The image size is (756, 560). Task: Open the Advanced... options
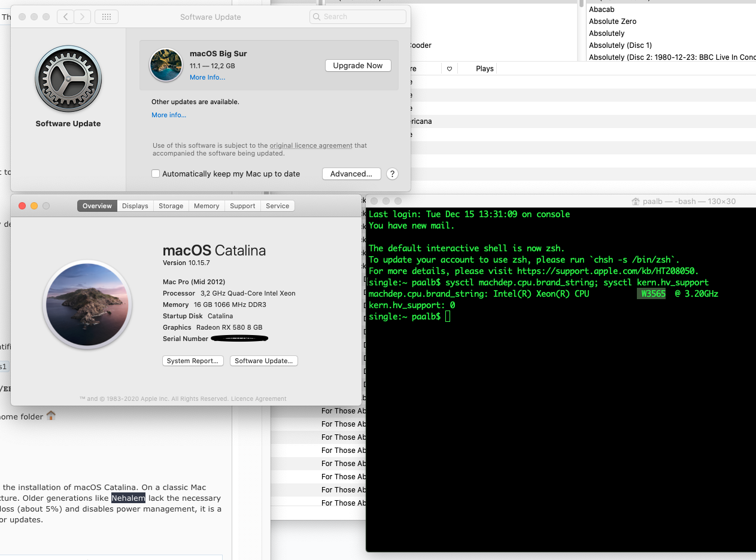pos(351,174)
